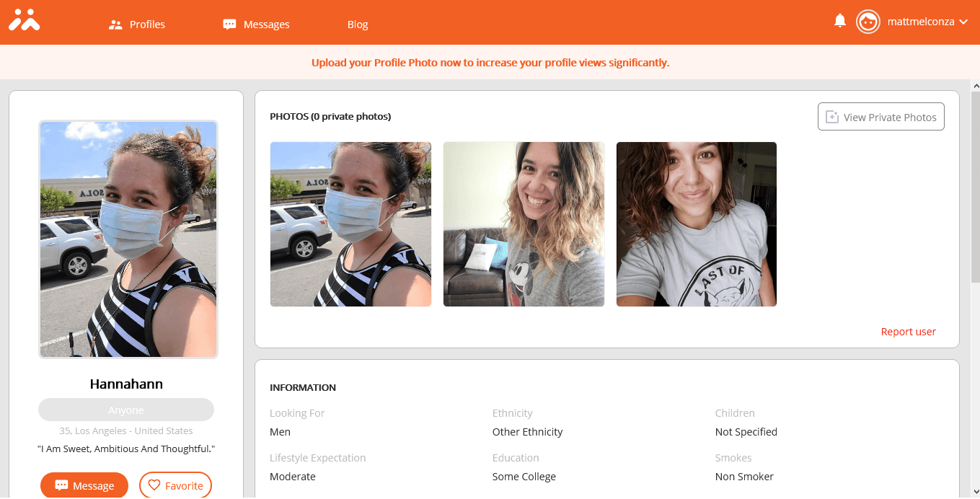The width and height of the screenshot is (980, 499).
Task: Click the 'Moderate' lifestyle value
Action: [293, 477]
